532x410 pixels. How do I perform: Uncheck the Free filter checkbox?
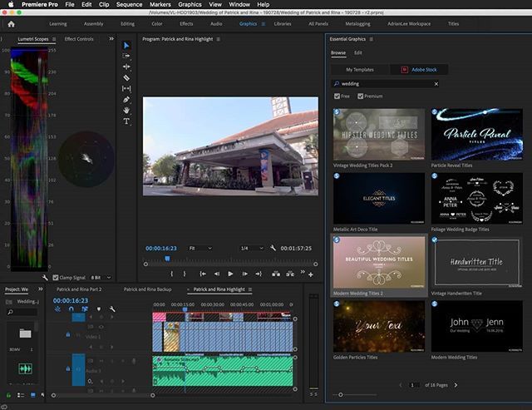(x=337, y=96)
